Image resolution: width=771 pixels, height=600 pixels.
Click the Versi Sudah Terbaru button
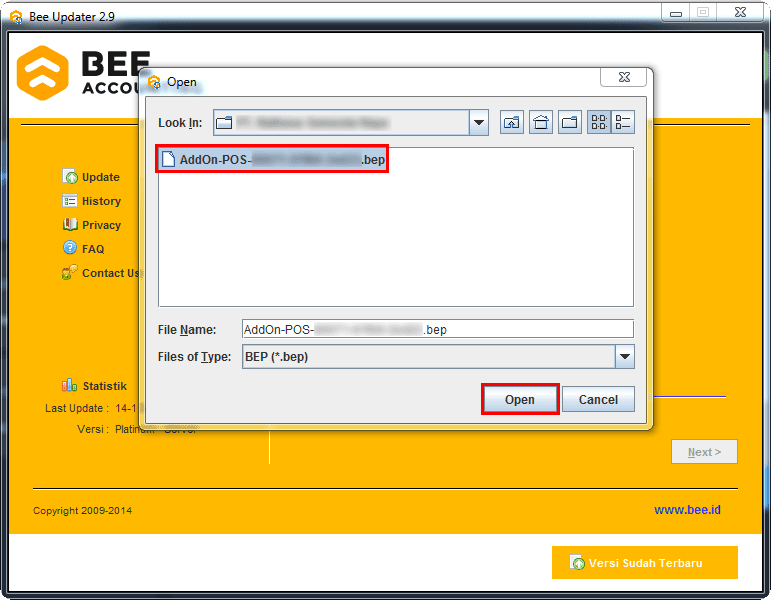pyautogui.click(x=645, y=563)
